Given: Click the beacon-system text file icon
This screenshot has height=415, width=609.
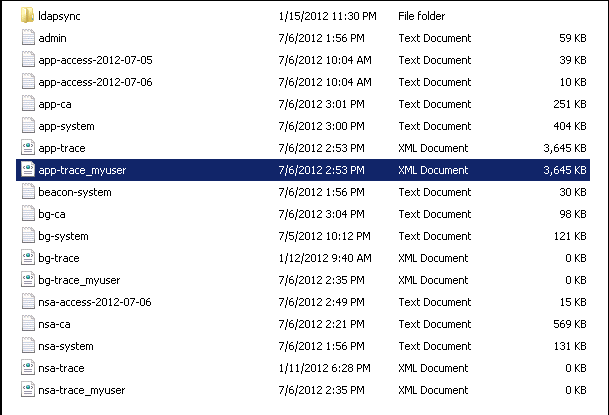Looking at the screenshot, I should [27, 192].
